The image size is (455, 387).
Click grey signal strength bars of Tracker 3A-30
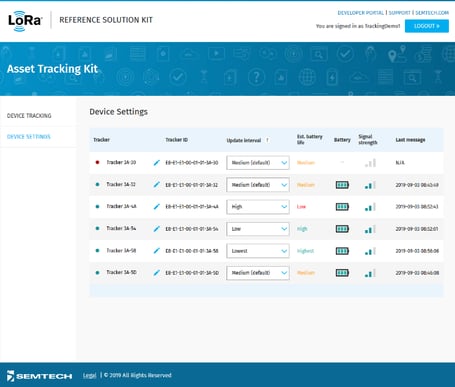pos(370,163)
